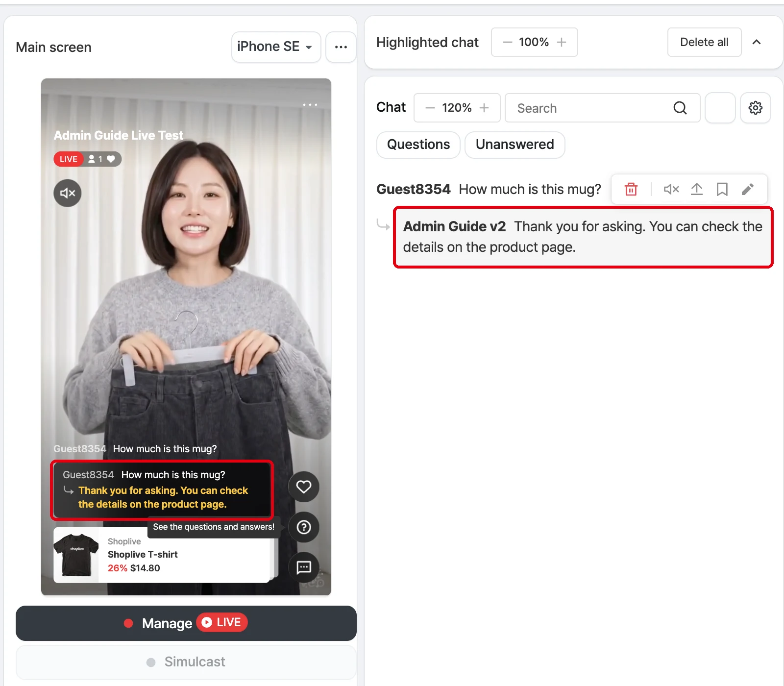
Task: Delete the Guest8354 chat message with trash icon
Action: click(631, 189)
